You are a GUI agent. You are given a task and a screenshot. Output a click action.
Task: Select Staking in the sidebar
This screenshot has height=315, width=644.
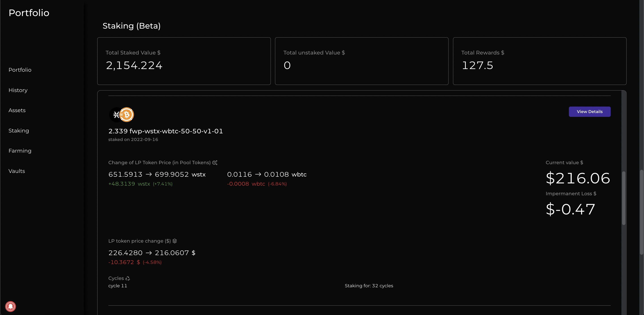tap(19, 131)
